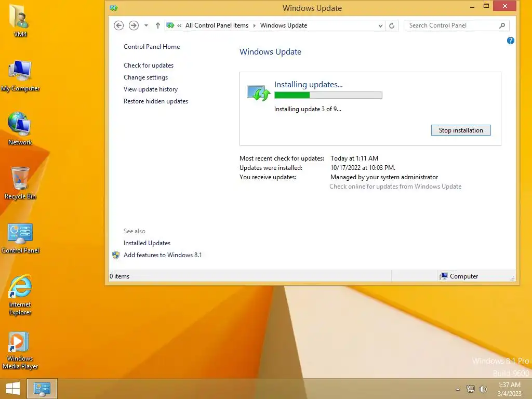
Task: Go up one level with the Up arrow
Action: point(158,25)
